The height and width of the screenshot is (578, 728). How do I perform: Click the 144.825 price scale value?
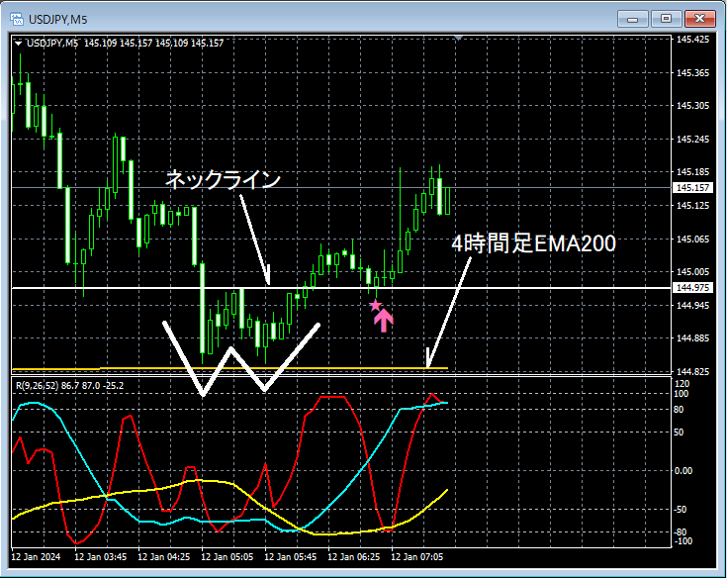(692, 372)
